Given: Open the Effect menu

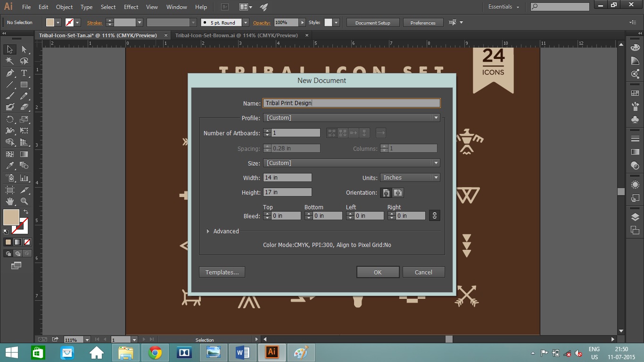Looking at the screenshot, I should tap(131, 7).
